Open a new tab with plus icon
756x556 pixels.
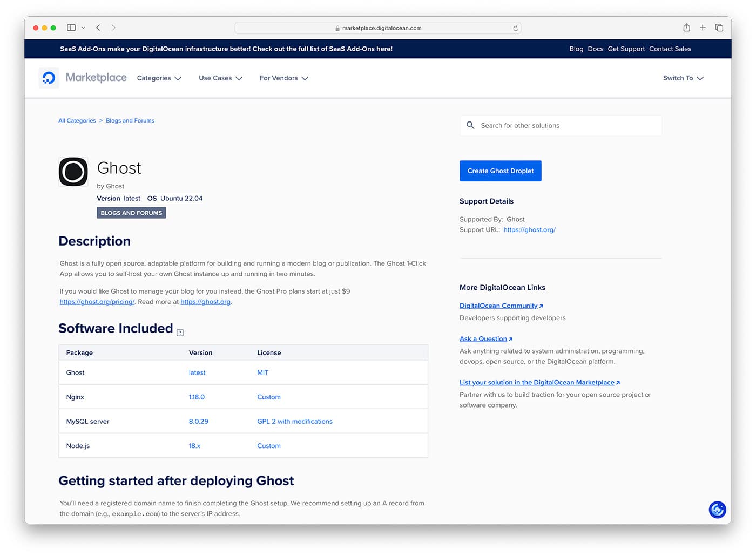[703, 28]
